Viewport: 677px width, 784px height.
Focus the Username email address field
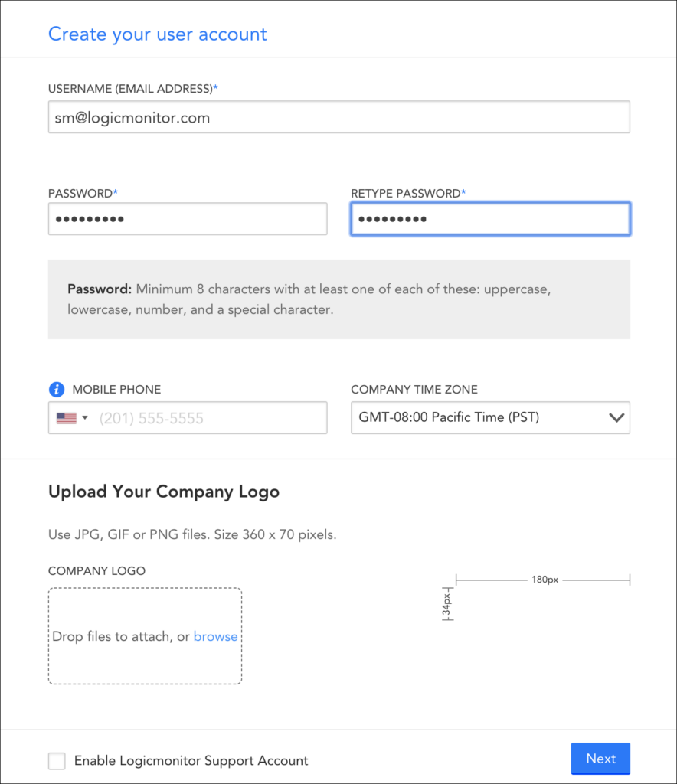(338, 117)
